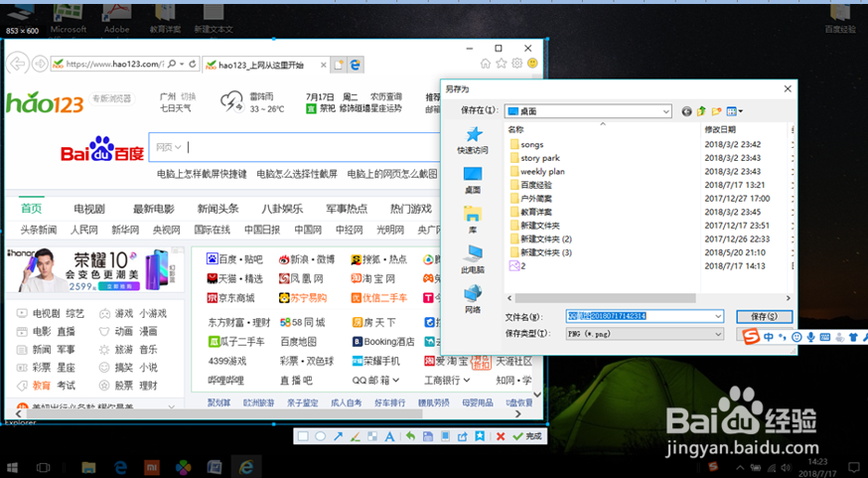The image size is (868, 478).
Task: Select 网络 in the dialog sidebar
Action: [x=473, y=300]
